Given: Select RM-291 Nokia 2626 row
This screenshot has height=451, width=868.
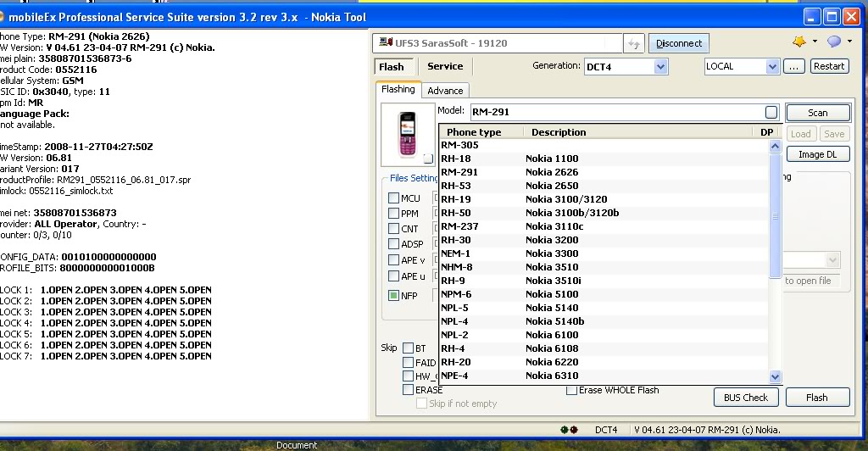Looking at the screenshot, I should click(604, 172).
